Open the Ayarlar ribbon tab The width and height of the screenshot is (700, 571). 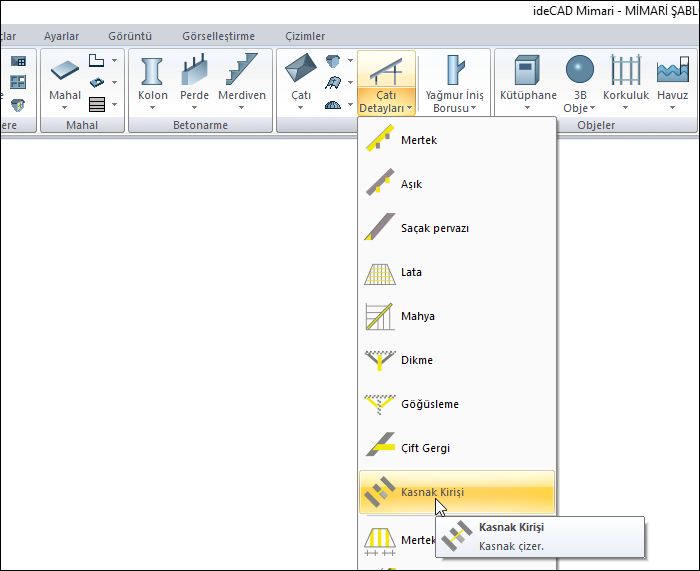61,36
